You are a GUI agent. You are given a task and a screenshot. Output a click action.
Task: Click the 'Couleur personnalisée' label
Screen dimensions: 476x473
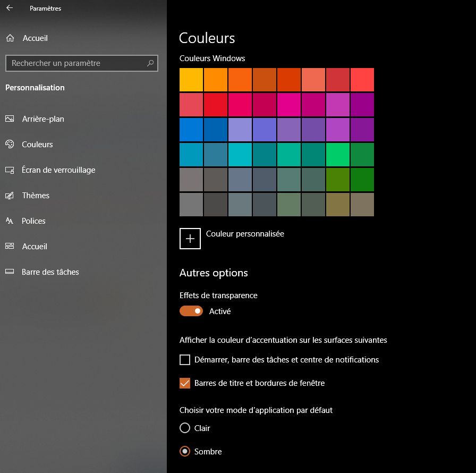coord(245,234)
